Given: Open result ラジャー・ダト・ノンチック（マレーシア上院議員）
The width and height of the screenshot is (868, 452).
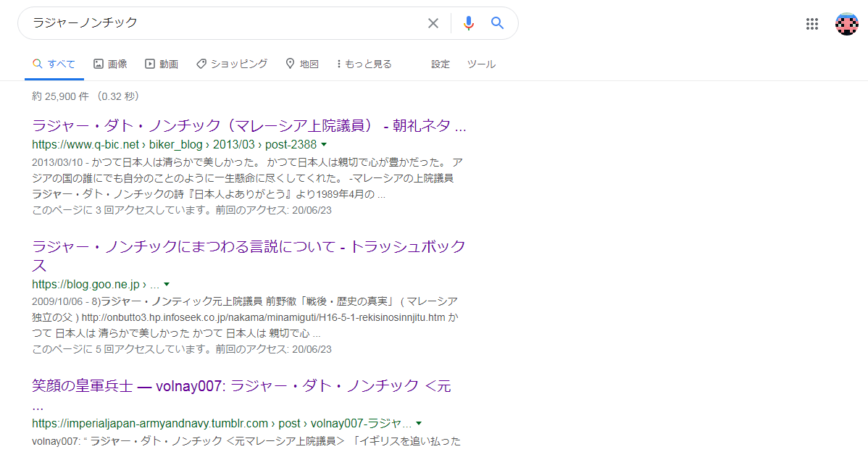Looking at the screenshot, I should (x=249, y=125).
